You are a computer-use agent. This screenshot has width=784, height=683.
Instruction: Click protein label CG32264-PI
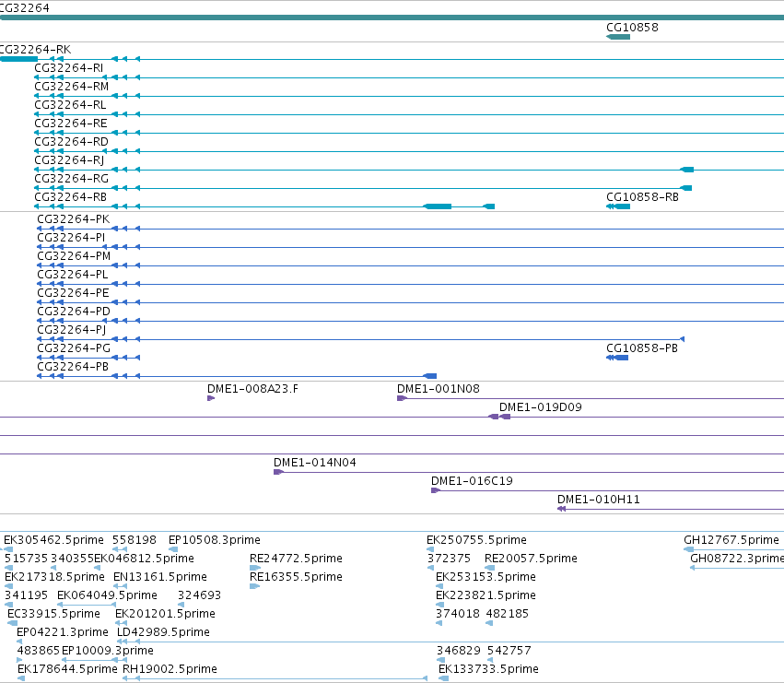[71, 238]
